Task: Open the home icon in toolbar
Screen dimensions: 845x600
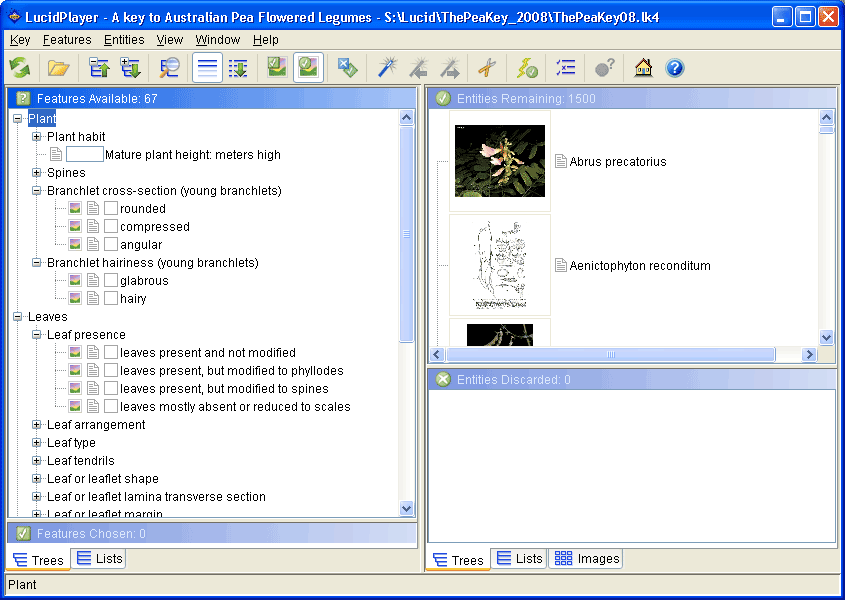Action: coord(643,68)
